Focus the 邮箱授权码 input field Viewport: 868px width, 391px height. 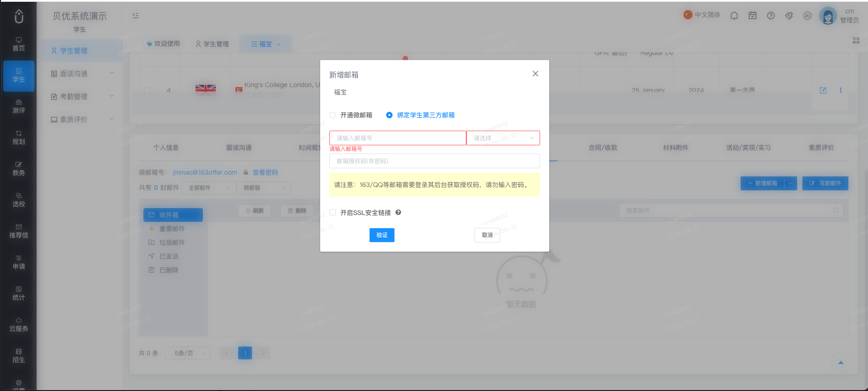(x=435, y=161)
